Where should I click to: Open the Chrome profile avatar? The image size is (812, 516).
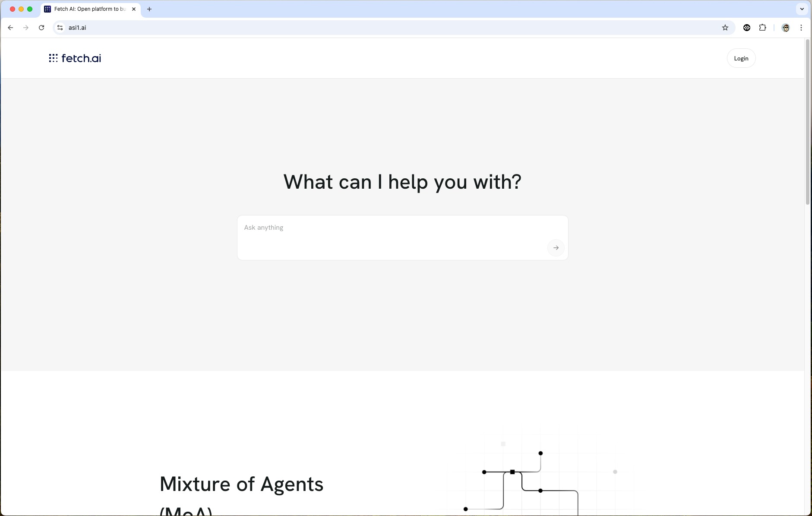(x=786, y=28)
